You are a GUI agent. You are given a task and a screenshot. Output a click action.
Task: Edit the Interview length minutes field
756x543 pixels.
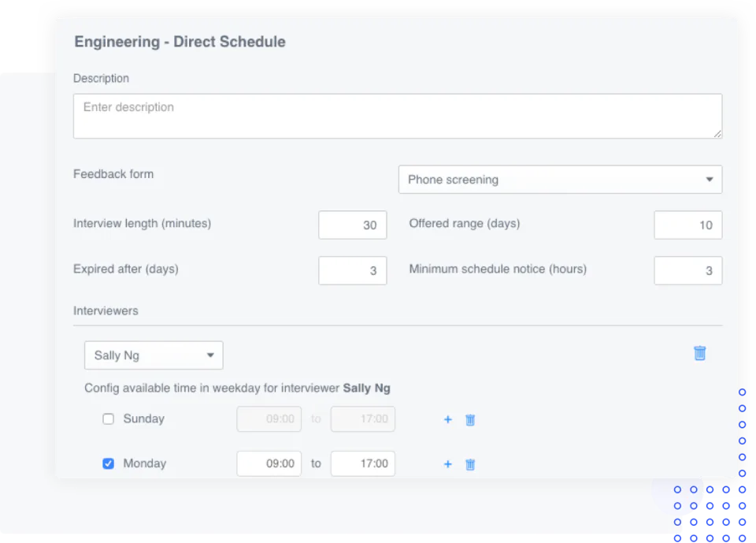pos(353,225)
